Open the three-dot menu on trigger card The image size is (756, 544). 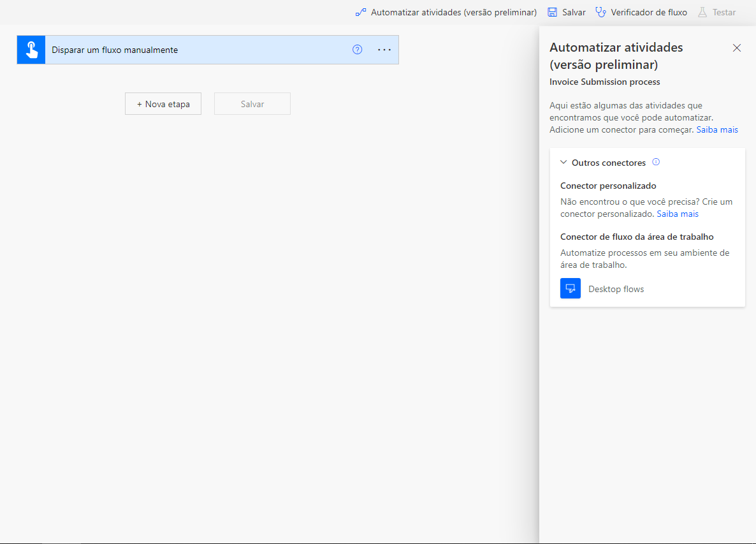click(x=384, y=50)
